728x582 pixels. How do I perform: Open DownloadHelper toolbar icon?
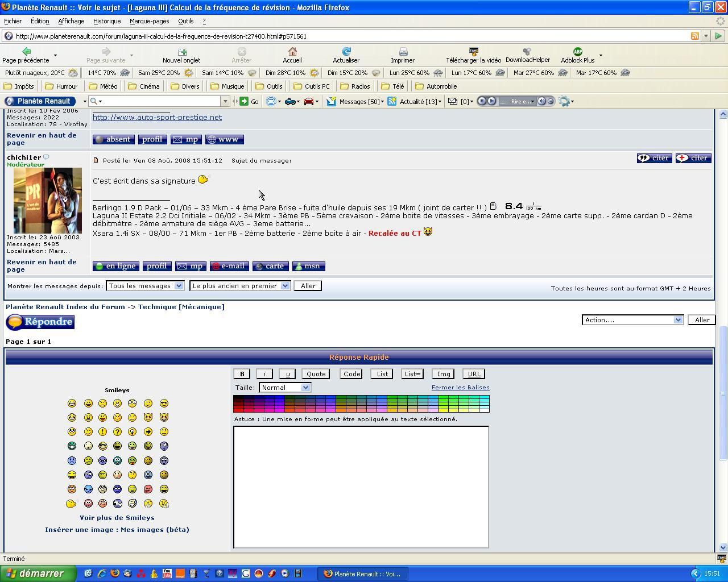(527, 52)
